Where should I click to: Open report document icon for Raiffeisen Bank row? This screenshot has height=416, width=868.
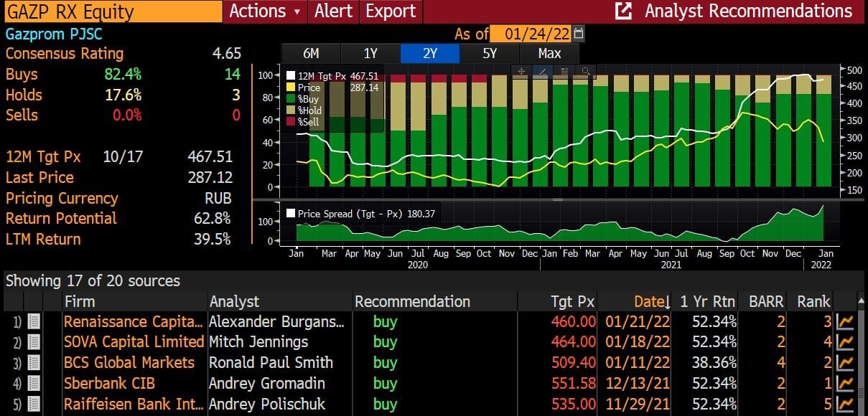(33, 405)
